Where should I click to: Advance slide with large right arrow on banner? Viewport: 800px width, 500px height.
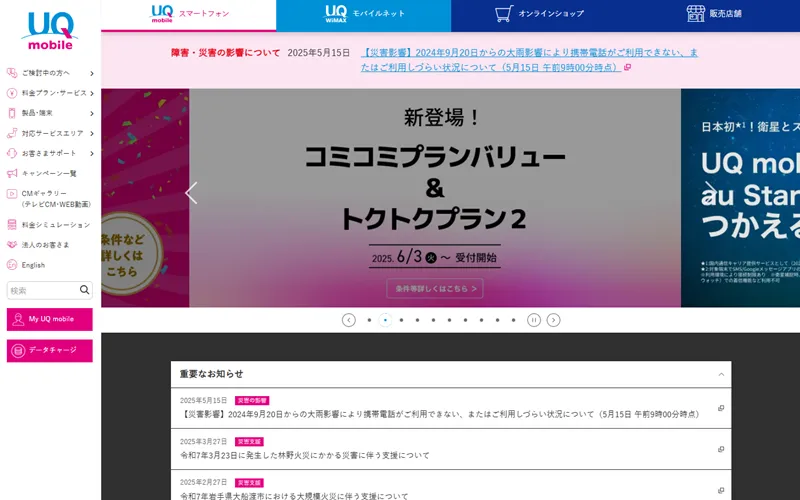point(709,193)
